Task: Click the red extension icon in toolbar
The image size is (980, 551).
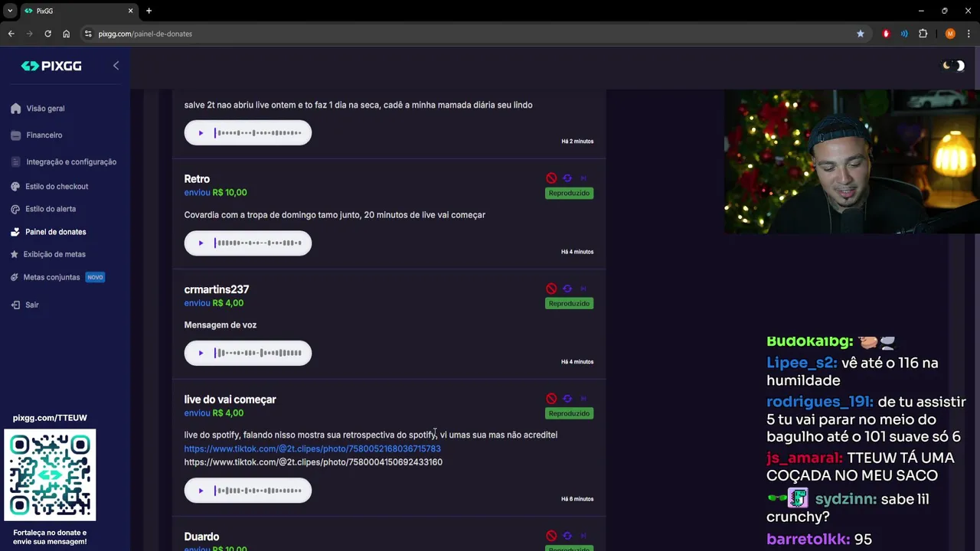Action: click(886, 34)
